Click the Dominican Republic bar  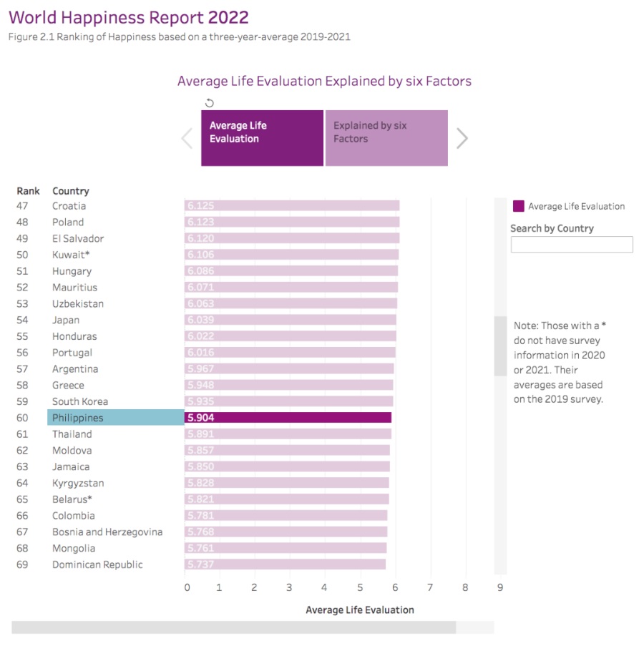285,564
